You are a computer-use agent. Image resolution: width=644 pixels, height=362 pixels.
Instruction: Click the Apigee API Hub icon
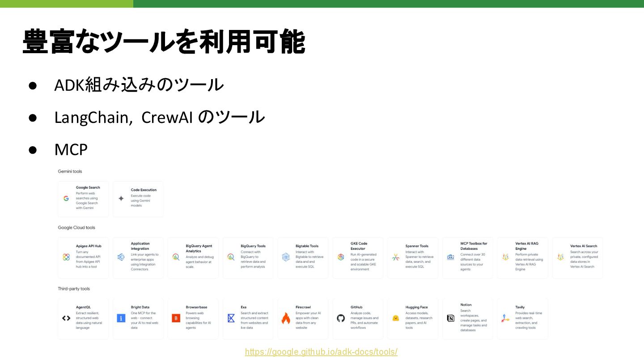click(66, 257)
